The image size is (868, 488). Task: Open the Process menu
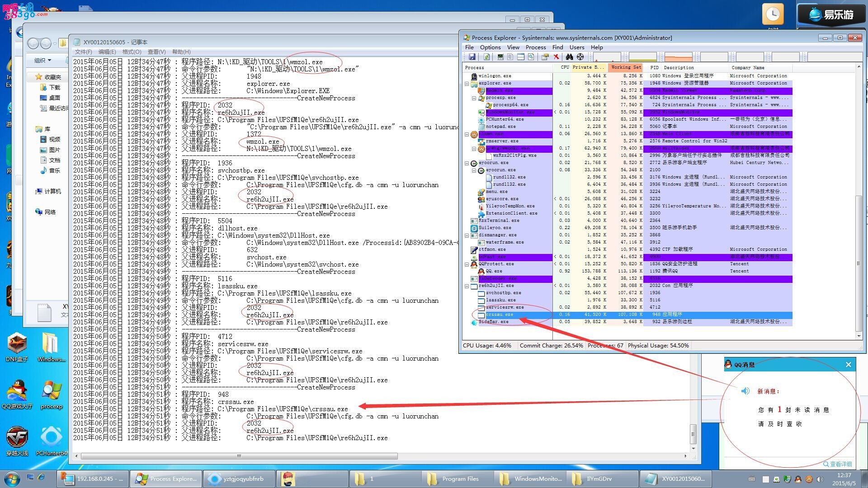(536, 47)
